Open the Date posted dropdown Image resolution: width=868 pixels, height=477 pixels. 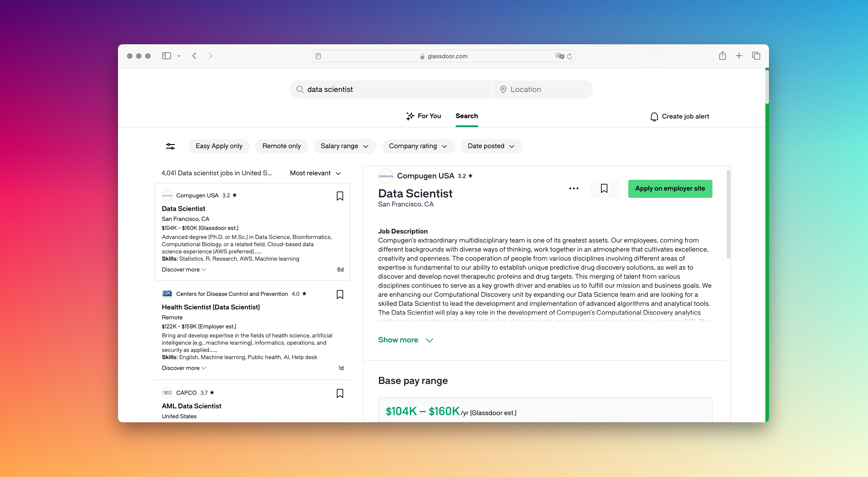[x=491, y=146]
